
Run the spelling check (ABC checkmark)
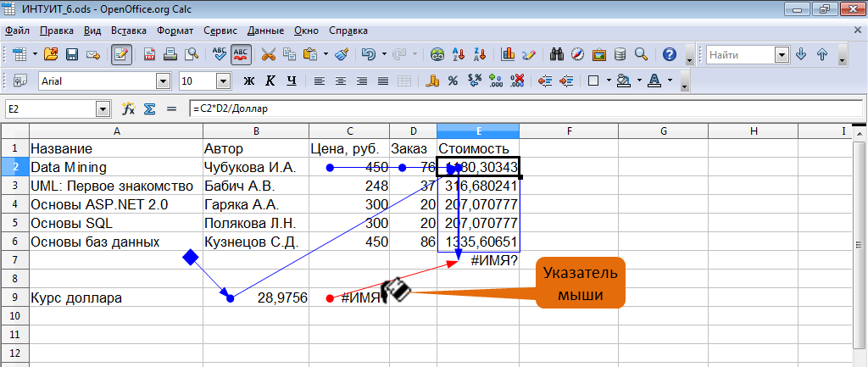(220, 54)
